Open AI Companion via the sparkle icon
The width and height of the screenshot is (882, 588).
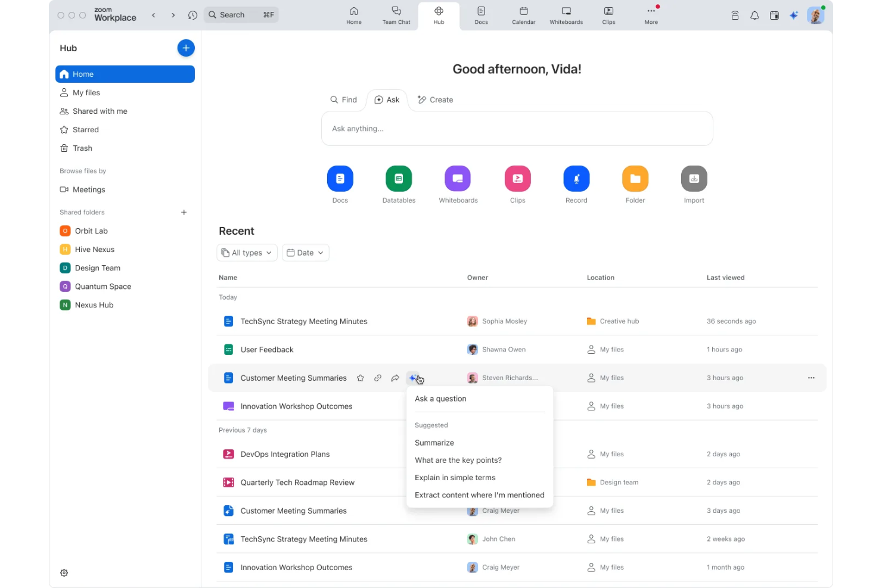pos(794,15)
